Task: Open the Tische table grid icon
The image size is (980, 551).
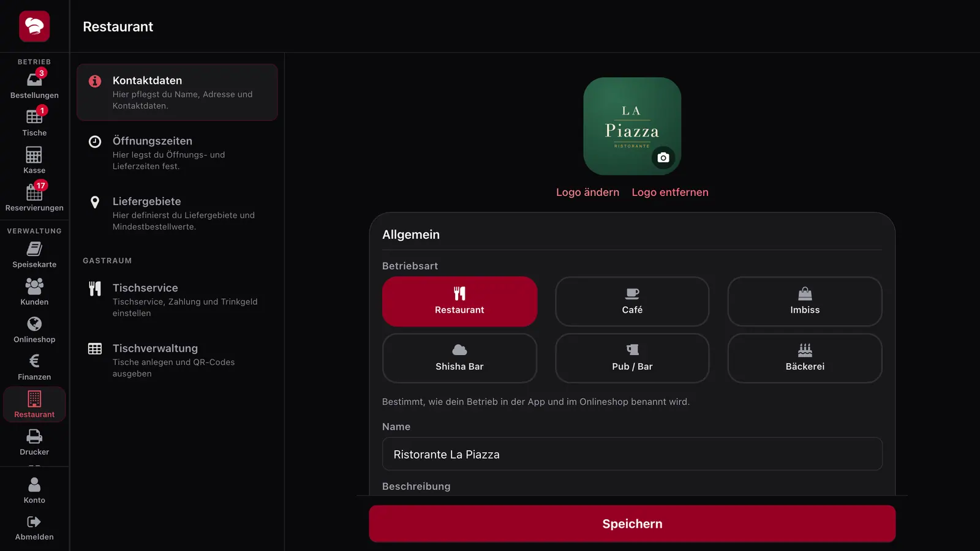Action: click(x=34, y=117)
